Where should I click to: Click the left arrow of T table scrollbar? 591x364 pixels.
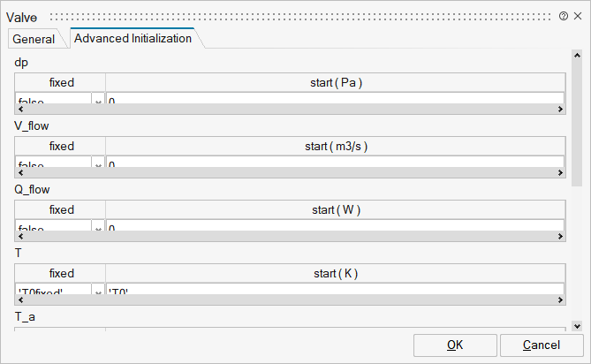pos(20,300)
